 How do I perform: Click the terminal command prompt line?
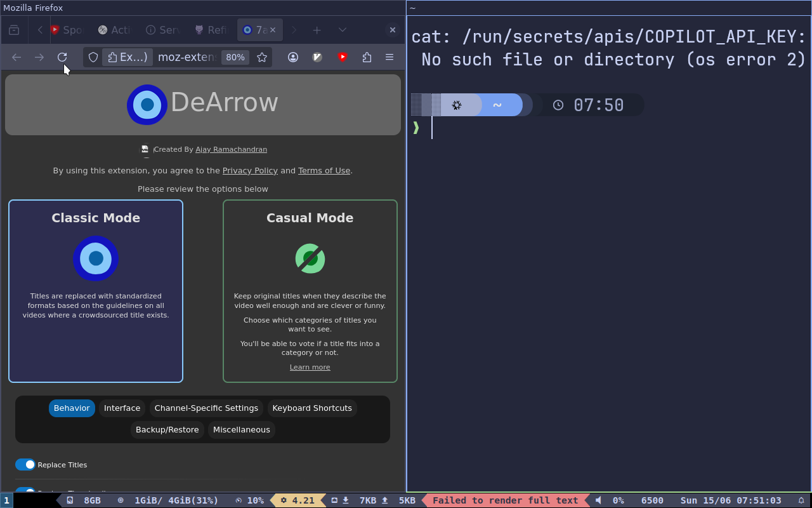(609, 128)
